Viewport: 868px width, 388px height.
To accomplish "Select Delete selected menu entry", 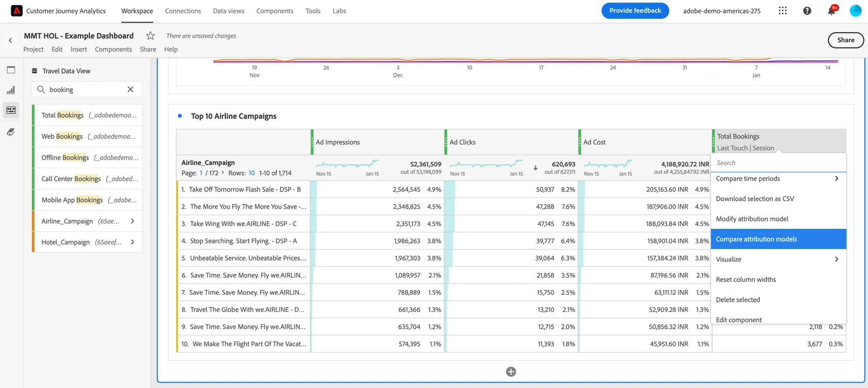I will coord(779,300).
